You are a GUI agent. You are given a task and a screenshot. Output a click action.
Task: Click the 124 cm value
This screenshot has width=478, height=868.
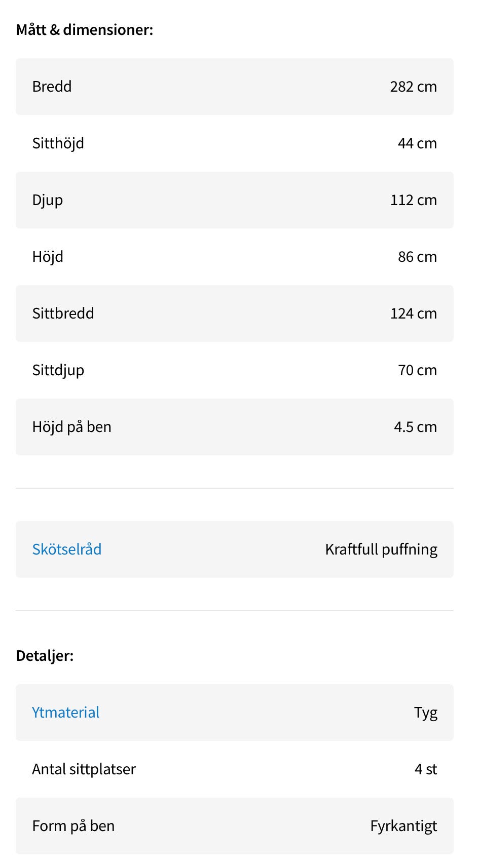click(x=413, y=313)
